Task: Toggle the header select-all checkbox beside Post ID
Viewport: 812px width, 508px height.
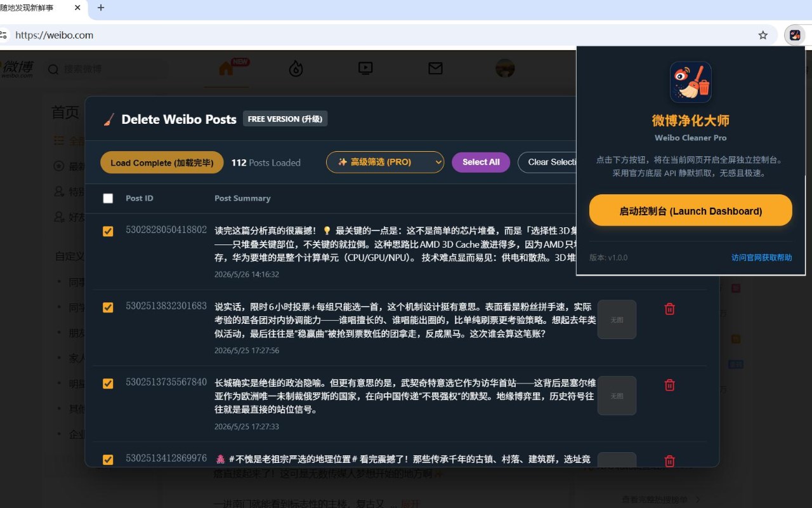Action: [x=108, y=198]
